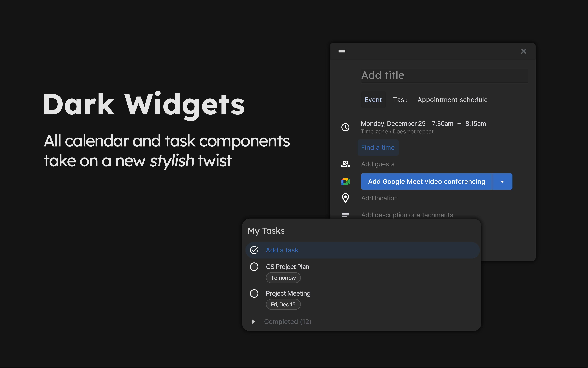Click the description lines icon

pos(345,215)
